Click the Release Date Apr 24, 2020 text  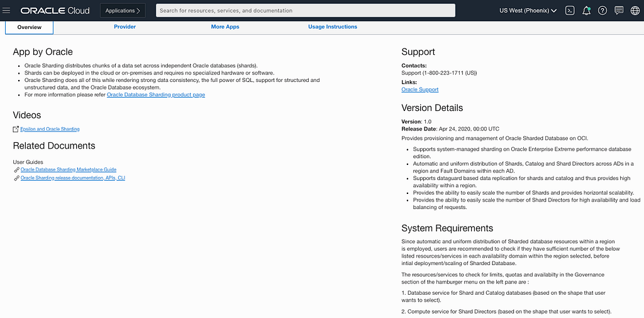(450, 128)
